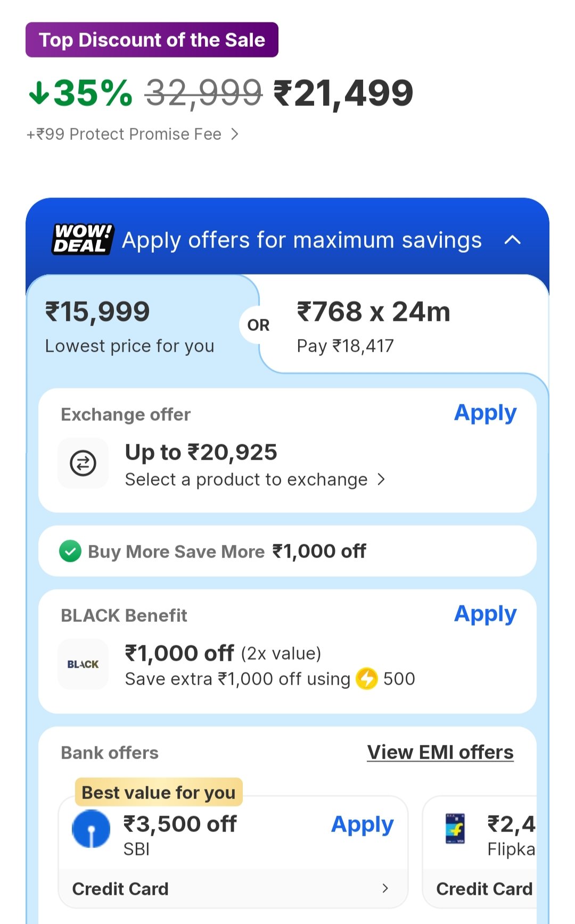Open Protect Promise Fee details chevron
The height and width of the screenshot is (924, 575).
point(235,134)
